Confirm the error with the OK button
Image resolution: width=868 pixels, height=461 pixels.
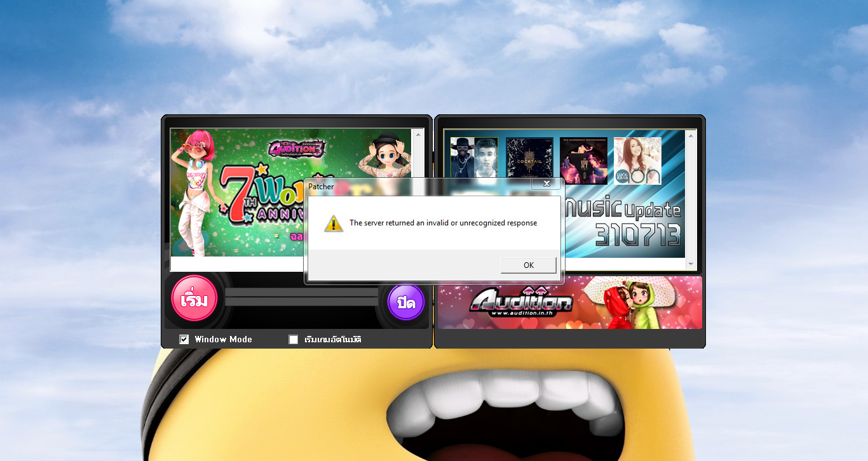(x=528, y=265)
